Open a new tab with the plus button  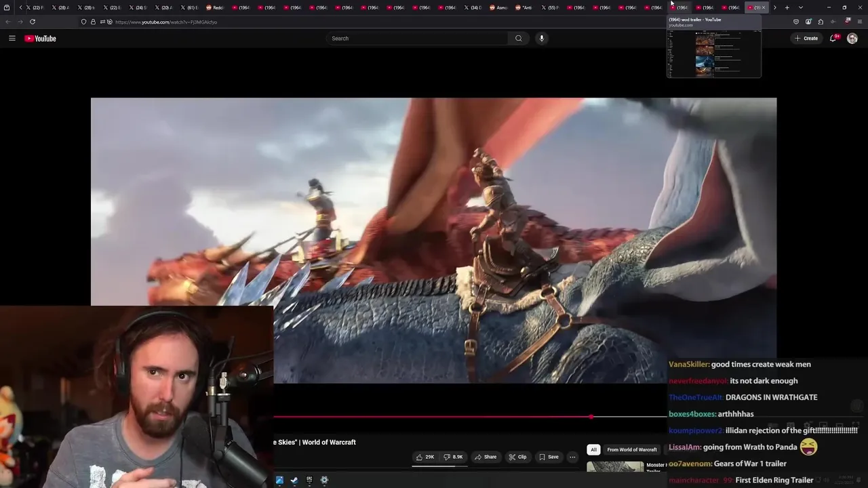point(787,7)
